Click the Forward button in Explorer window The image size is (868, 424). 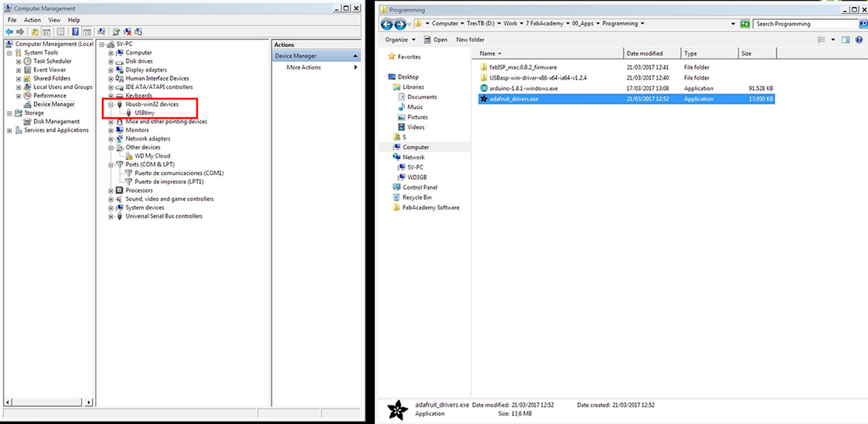(399, 24)
